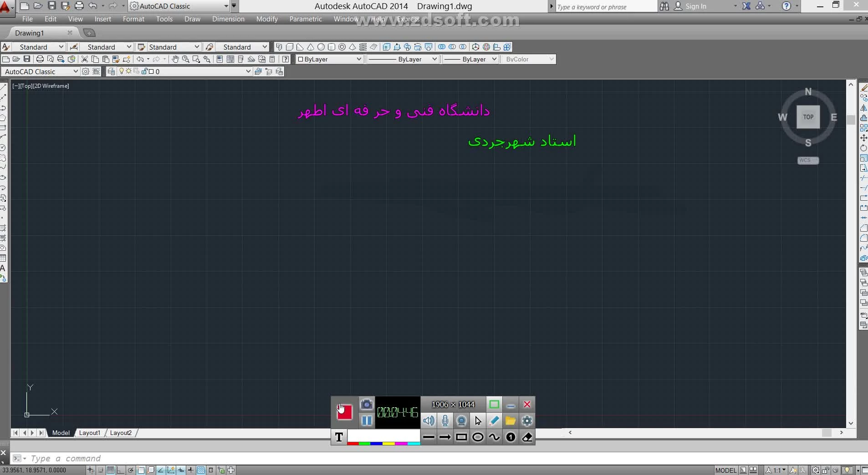Select the Pan hand tool
868x475 pixels.
point(175,59)
